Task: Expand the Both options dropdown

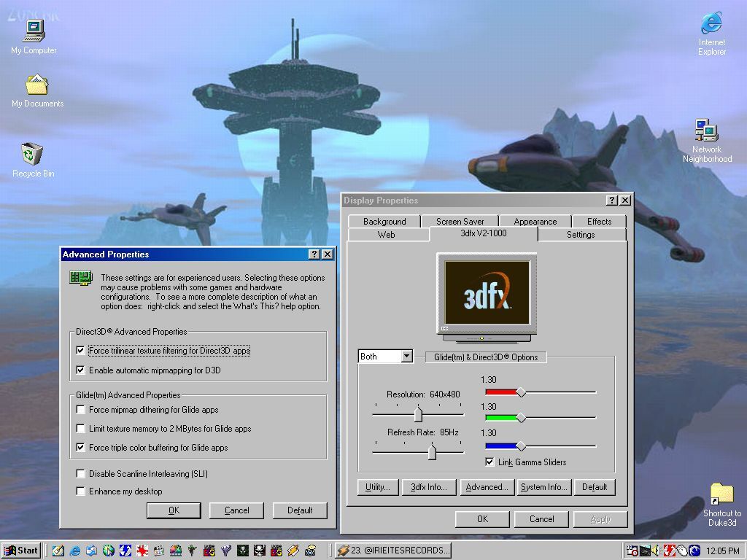Action: (x=407, y=357)
